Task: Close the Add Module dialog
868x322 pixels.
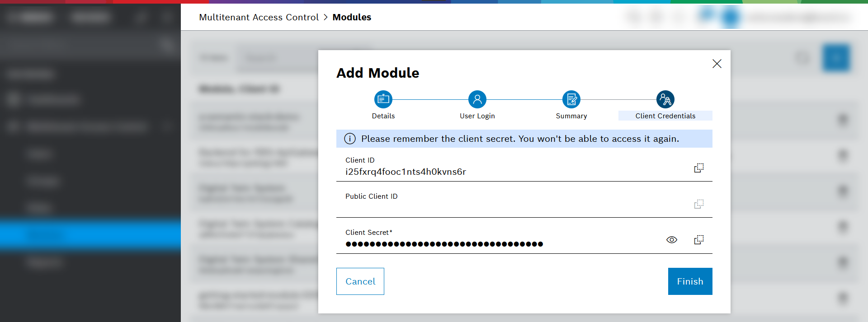Action: [717, 64]
